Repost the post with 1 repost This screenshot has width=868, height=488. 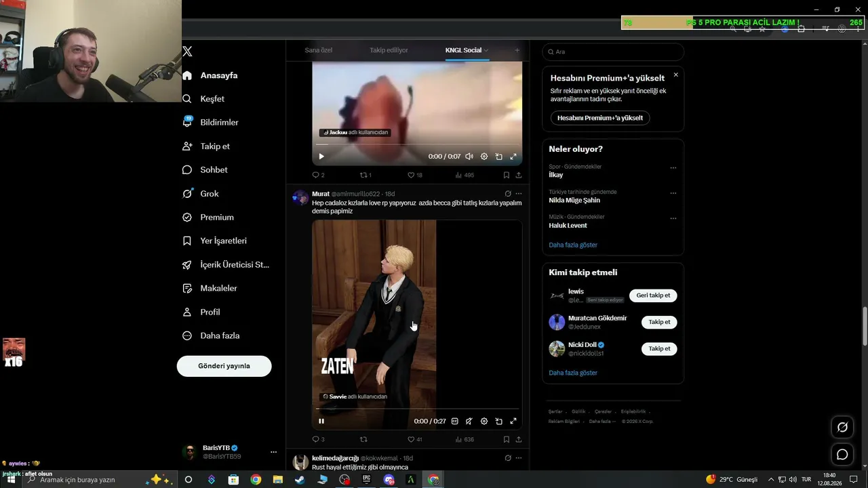click(366, 175)
